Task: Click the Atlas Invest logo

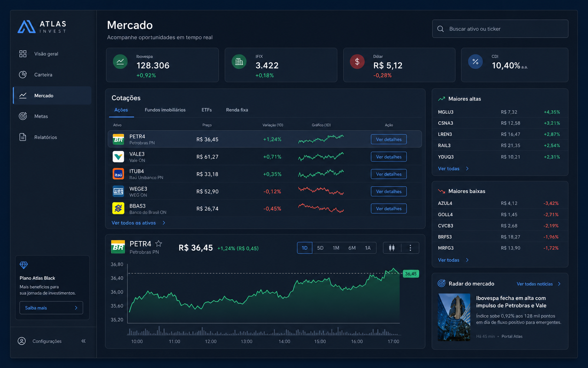Action: coord(42,27)
